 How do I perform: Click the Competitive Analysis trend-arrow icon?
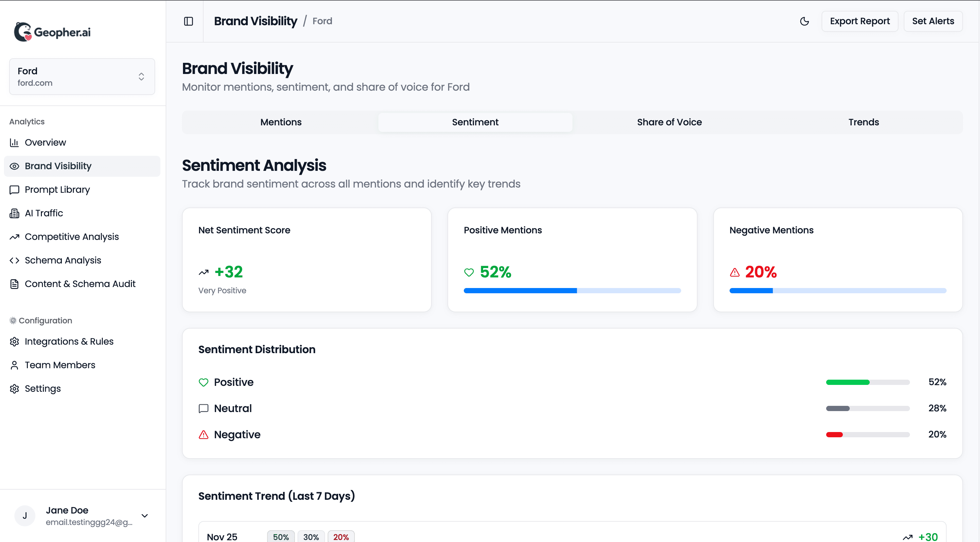pos(14,237)
